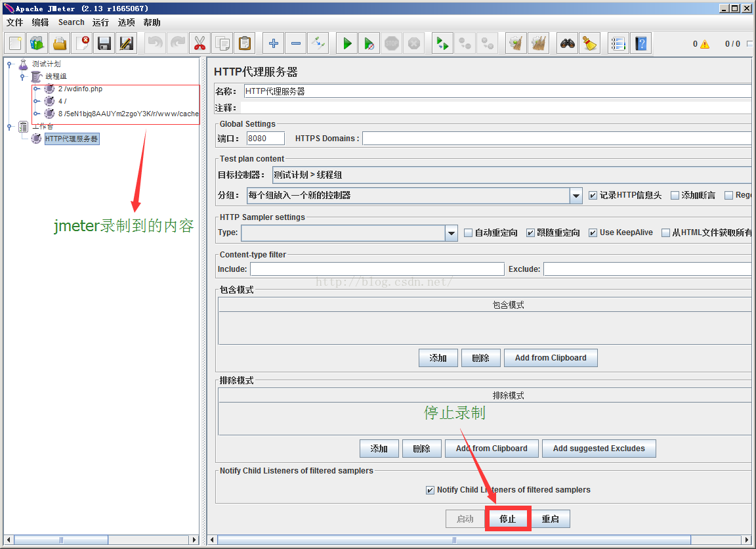The image size is (756, 549).
Task: Click the Include content-type filter field
Action: (x=377, y=269)
